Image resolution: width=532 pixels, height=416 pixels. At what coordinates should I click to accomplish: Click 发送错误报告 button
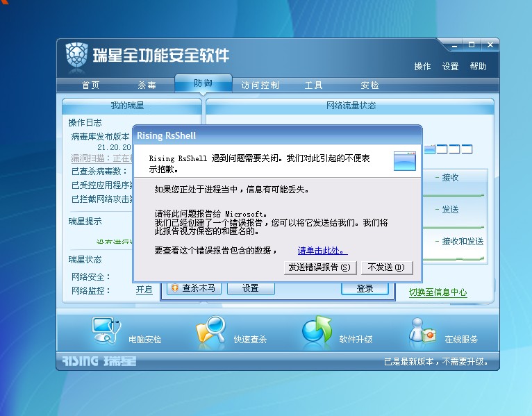(320, 267)
